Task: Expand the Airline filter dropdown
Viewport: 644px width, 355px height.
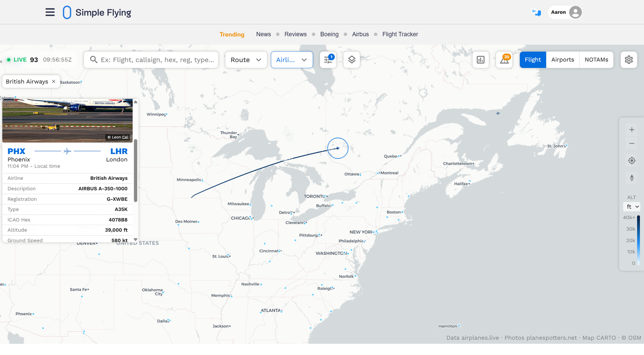Action: tap(292, 60)
